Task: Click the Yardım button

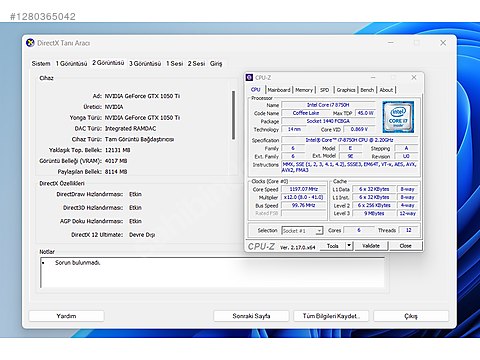Action: (x=66, y=316)
